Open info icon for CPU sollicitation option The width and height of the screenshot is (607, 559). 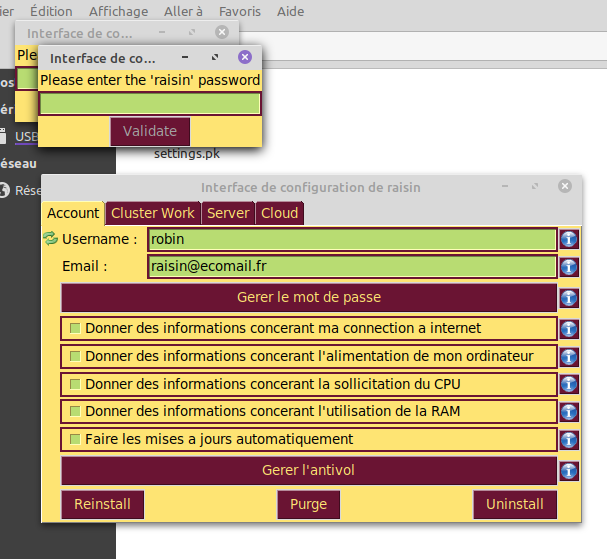(x=569, y=384)
